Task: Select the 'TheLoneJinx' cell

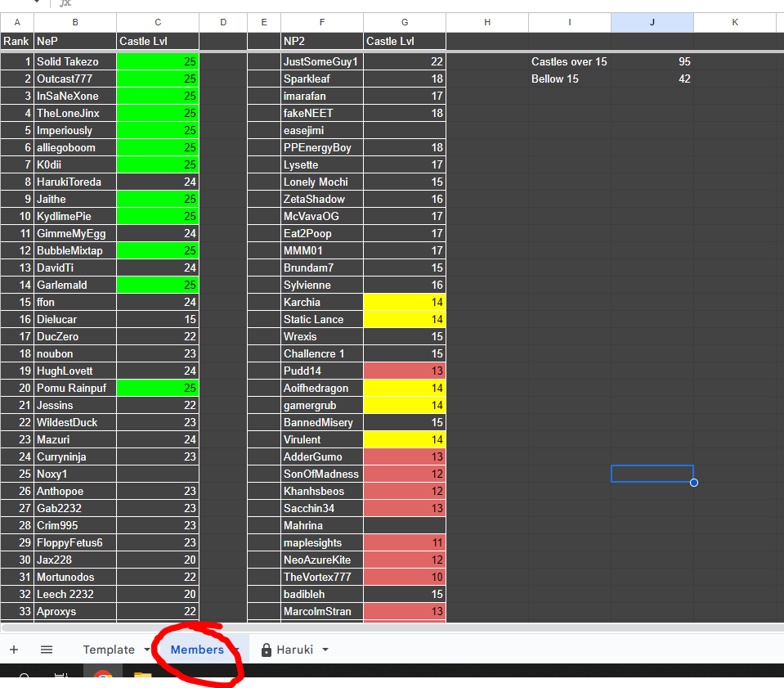Action: coord(75,113)
